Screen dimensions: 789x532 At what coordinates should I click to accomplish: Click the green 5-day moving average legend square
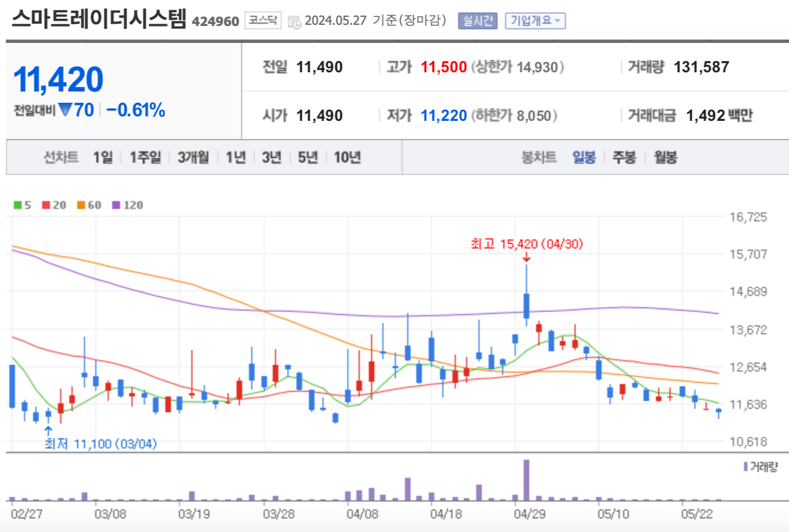click(18, 205)
